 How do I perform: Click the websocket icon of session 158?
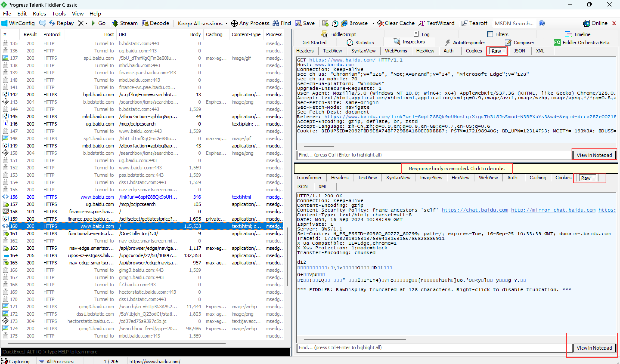coord(5,211)
